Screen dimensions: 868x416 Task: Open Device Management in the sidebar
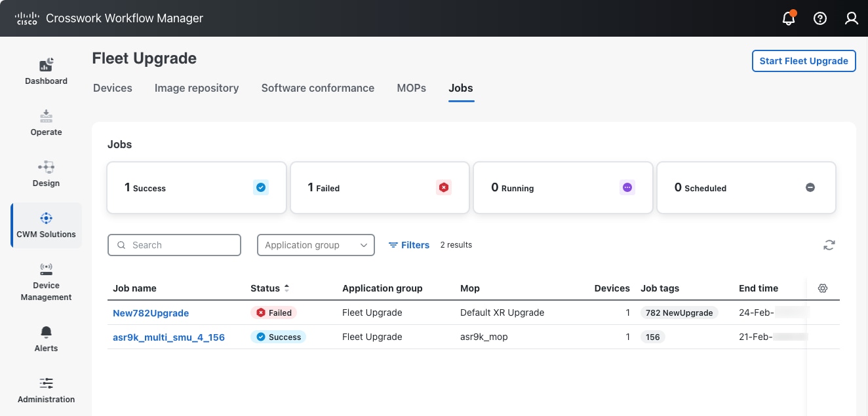tap(46, 282)
